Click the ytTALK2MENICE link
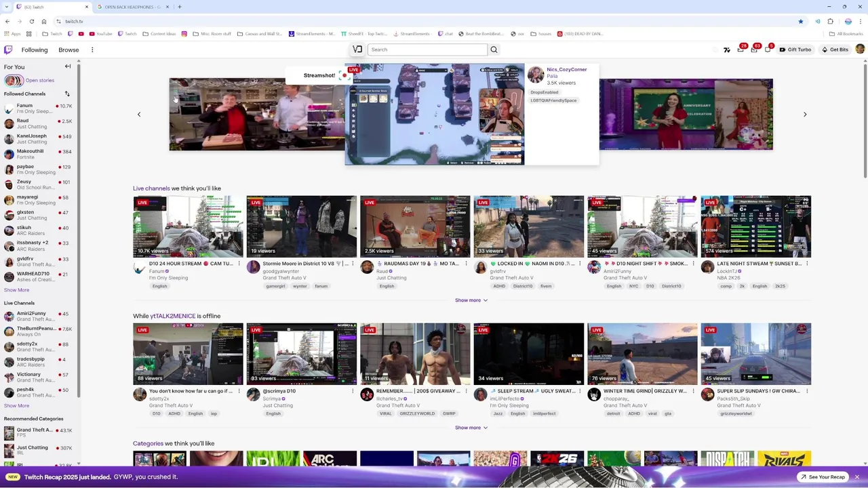 pos(173,316)
